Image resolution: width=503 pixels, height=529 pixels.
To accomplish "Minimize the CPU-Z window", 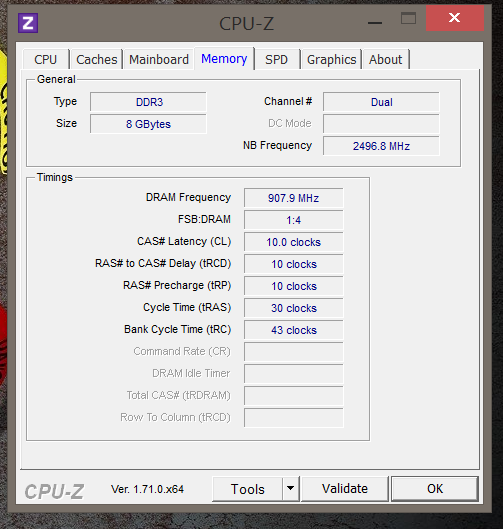I will 375,23.
